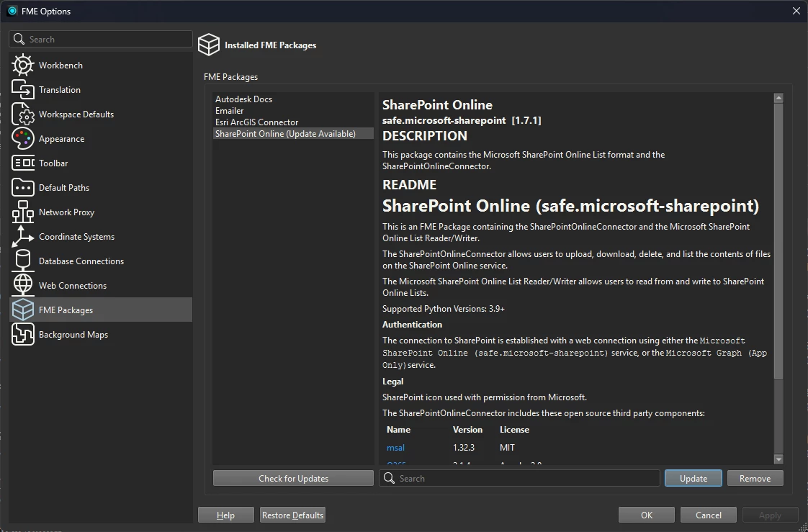Open the msal component link
Image resolution: width=808 pixels, height=532 pixels.
(396, 448)
